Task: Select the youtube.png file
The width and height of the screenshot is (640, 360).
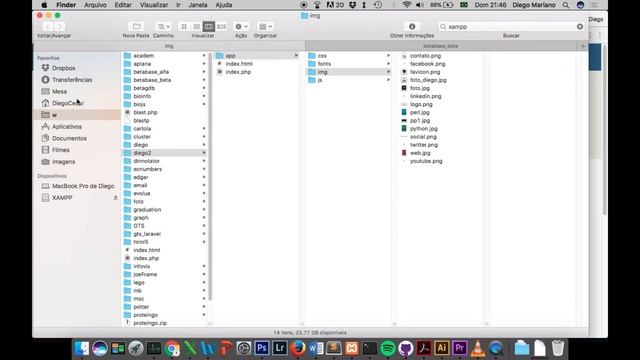Action: point(426,161)
